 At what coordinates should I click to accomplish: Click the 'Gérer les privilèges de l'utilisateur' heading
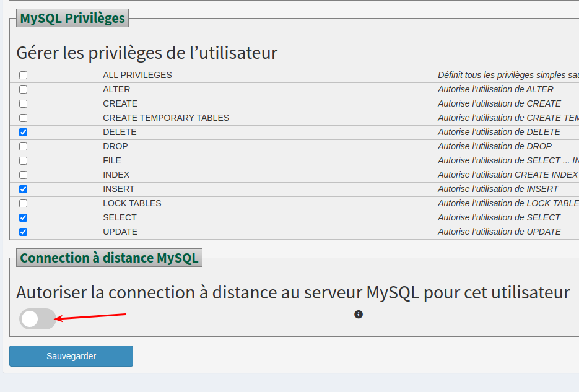(x=147, y=53)
